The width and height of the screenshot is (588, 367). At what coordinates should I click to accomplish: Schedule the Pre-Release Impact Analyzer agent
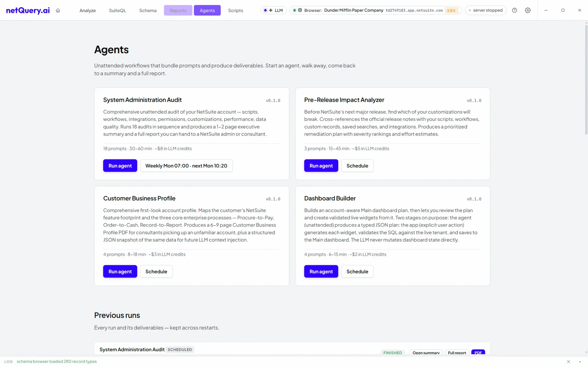[x=357, y=166]
